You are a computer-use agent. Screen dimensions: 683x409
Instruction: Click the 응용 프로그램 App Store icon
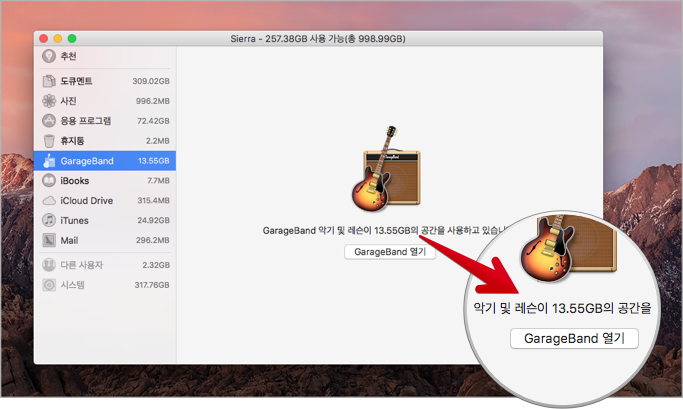tap(49, 121)
